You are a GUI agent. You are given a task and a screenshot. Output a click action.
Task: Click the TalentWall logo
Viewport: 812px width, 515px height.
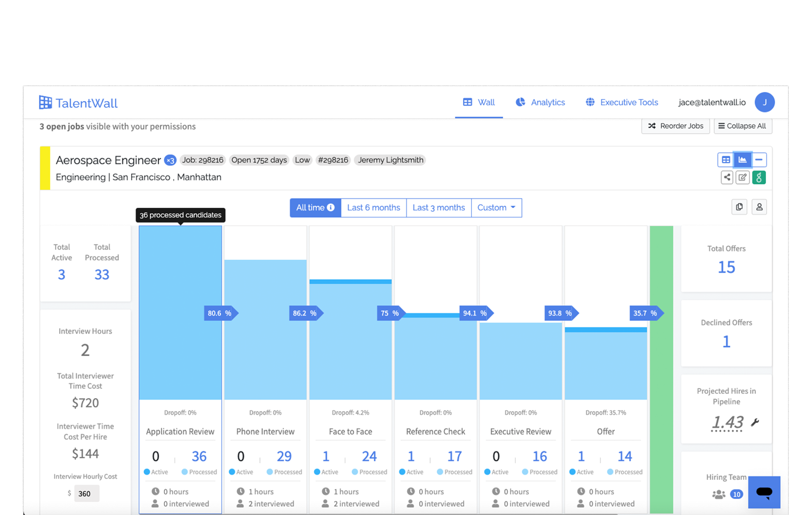[x=78, y=103]
